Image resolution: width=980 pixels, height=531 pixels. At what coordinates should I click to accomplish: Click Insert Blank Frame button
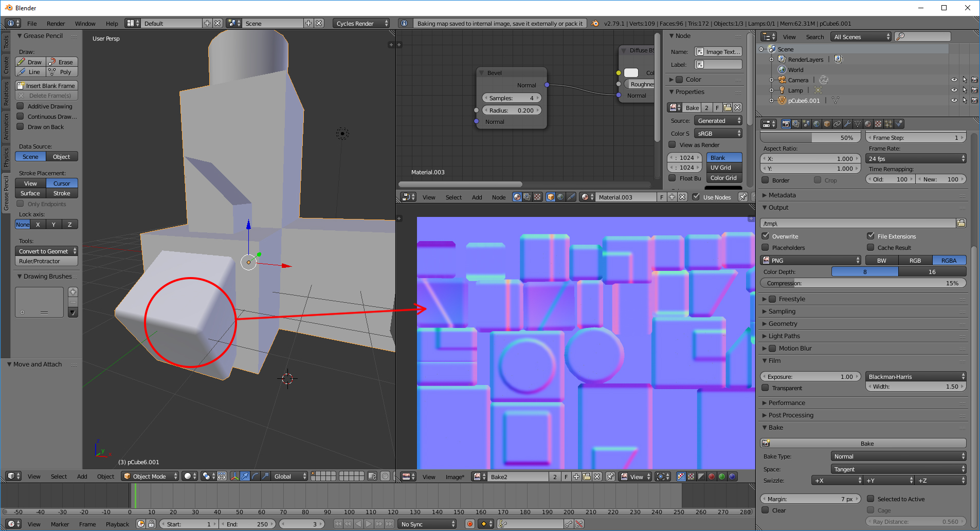click(46, 85)
